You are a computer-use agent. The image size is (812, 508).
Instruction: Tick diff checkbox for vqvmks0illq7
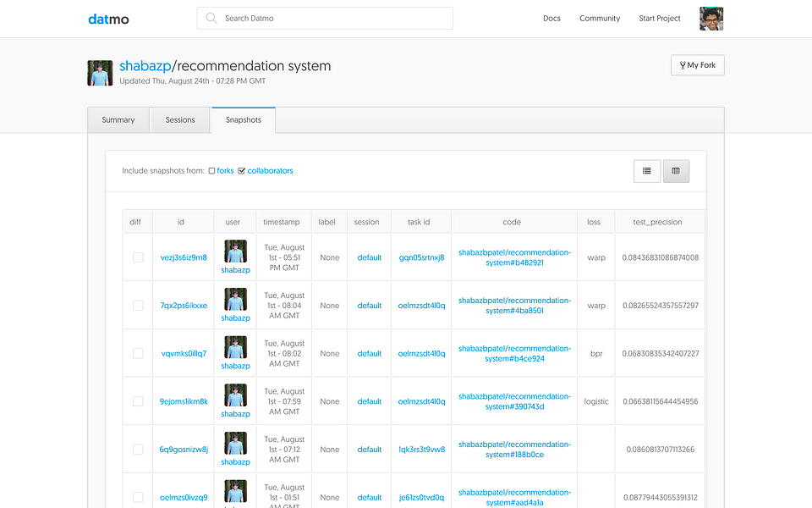tap(138, 354)
